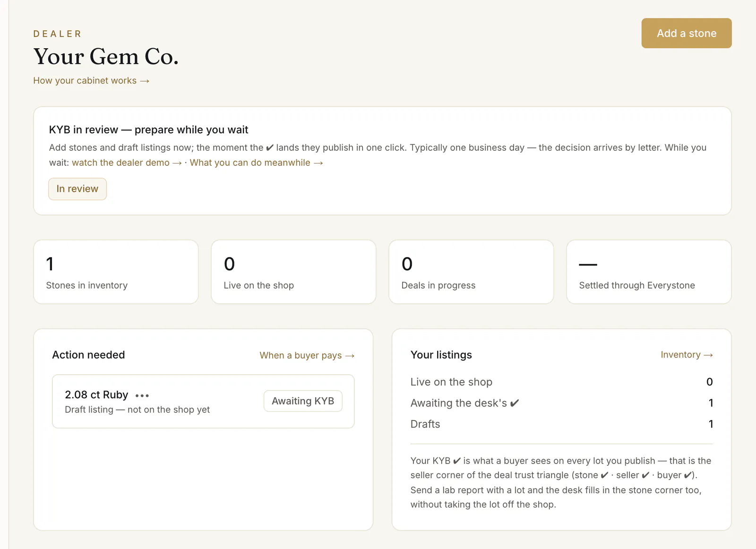Open How your cabinet works link
The width and height of the screenshot is (756, 549).
point(91,81)
